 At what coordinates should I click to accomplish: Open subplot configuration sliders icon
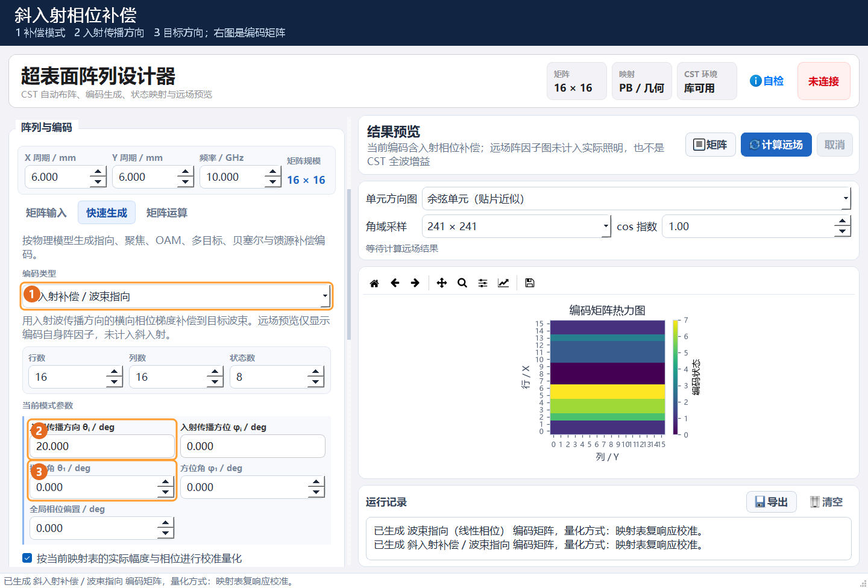(x=483, y=283)
